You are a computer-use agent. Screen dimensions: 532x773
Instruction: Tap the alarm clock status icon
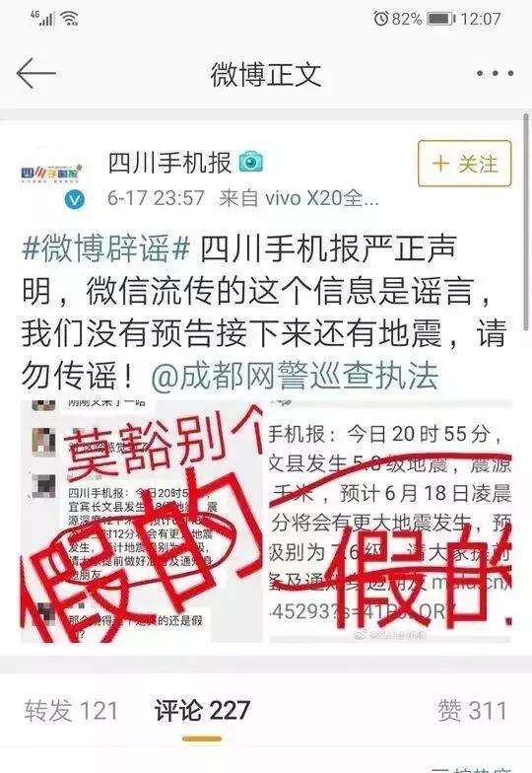(380, 19)
